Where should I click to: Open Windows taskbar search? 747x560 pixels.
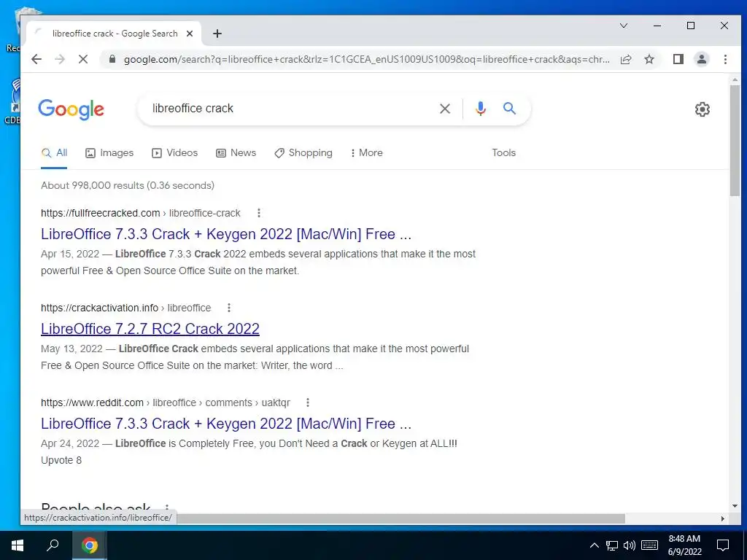(x=53, y=545)
